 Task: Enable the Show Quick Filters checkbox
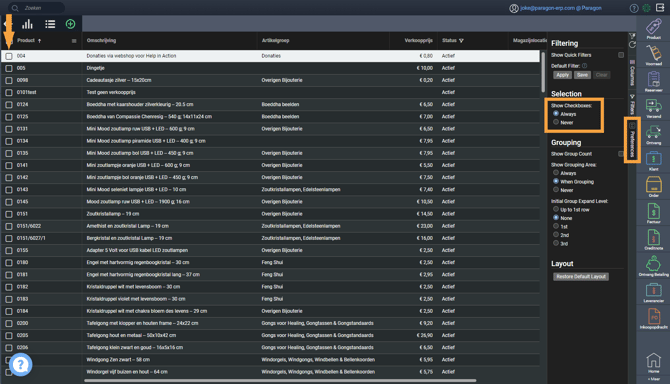(x=621, y=55)
